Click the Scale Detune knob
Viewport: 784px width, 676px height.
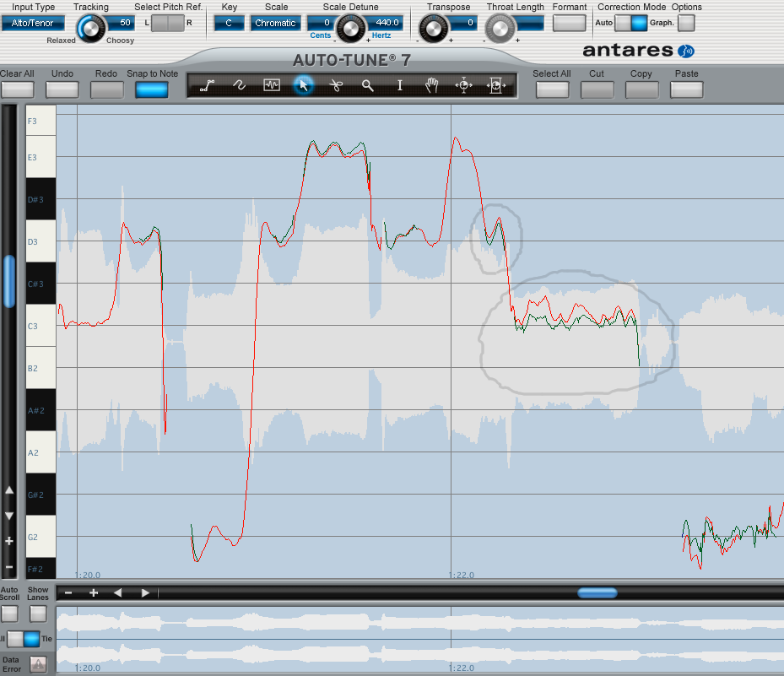point(350,29)
